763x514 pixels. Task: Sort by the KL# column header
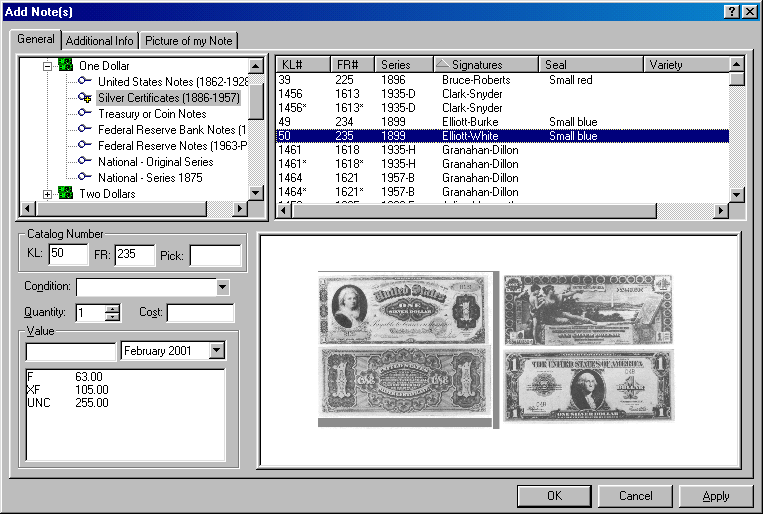click(x=303, y=65)
